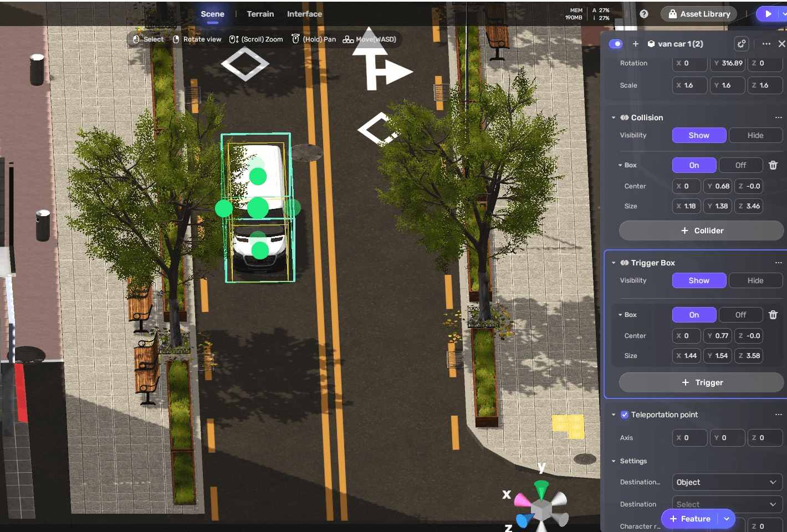Click the help question mark icon
The image size is (787, 532).
[x=643, y=14]
